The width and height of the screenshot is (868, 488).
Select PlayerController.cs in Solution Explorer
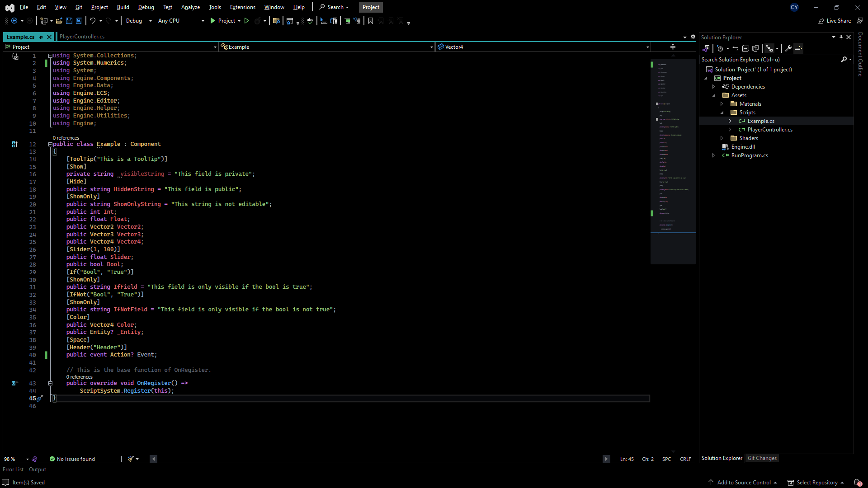point(769,130)
